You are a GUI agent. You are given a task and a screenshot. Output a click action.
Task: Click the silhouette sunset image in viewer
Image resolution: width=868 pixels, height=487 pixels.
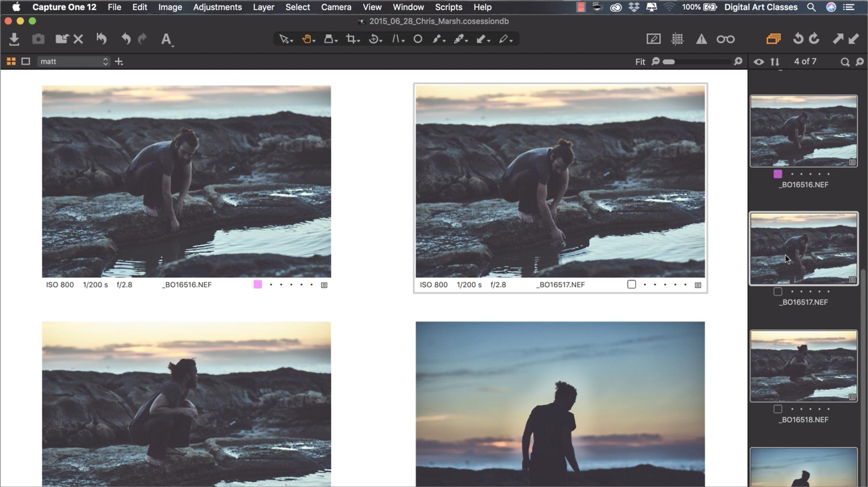560,404
